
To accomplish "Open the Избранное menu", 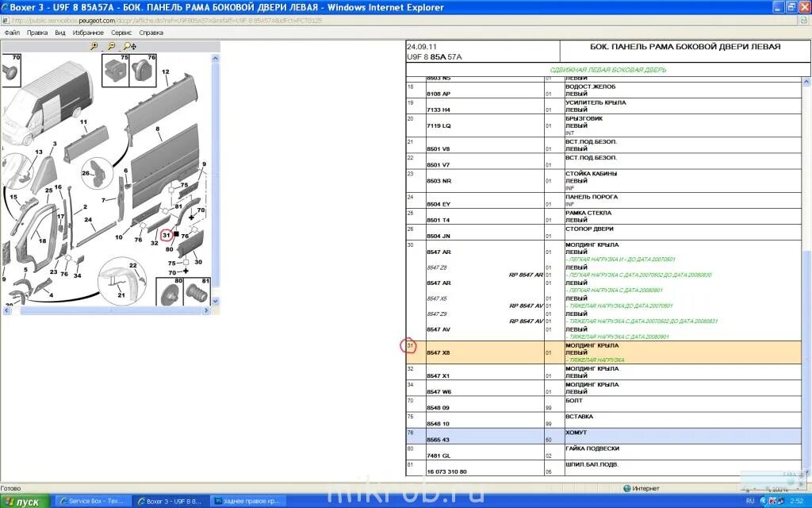I will [88, 33].
